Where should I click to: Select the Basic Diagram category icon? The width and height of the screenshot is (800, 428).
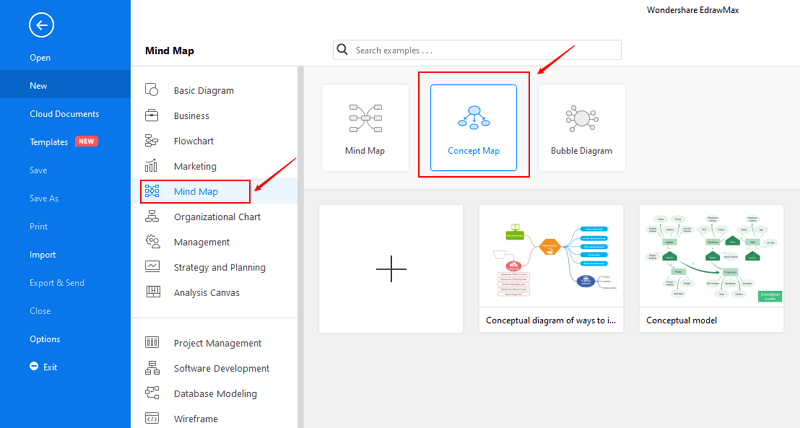click(152, 90)
